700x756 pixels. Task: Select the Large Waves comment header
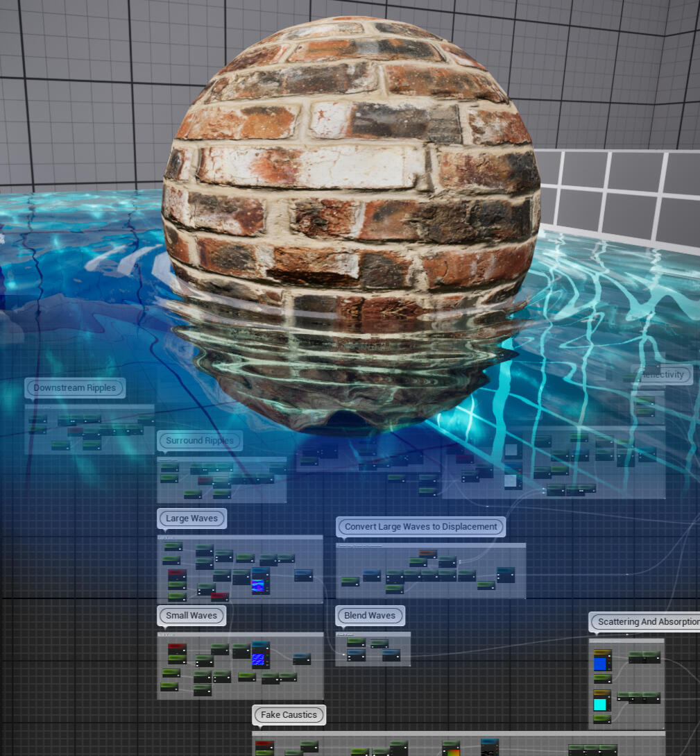click(x=191, y=518)
